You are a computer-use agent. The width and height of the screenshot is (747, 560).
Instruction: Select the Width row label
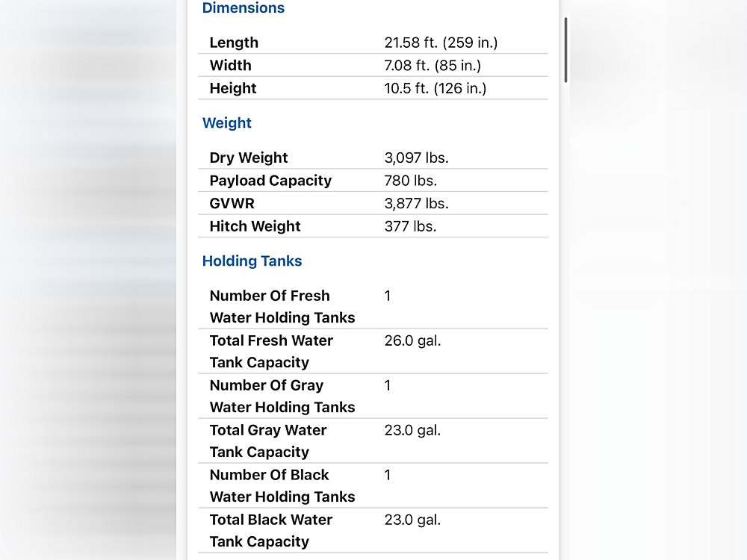click(230, 66)
